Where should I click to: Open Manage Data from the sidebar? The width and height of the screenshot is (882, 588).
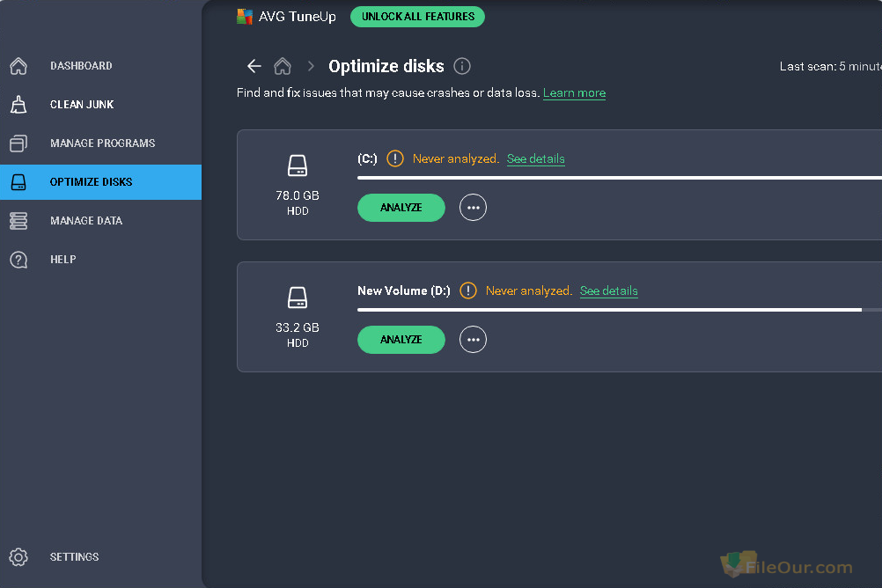[86, 221]
